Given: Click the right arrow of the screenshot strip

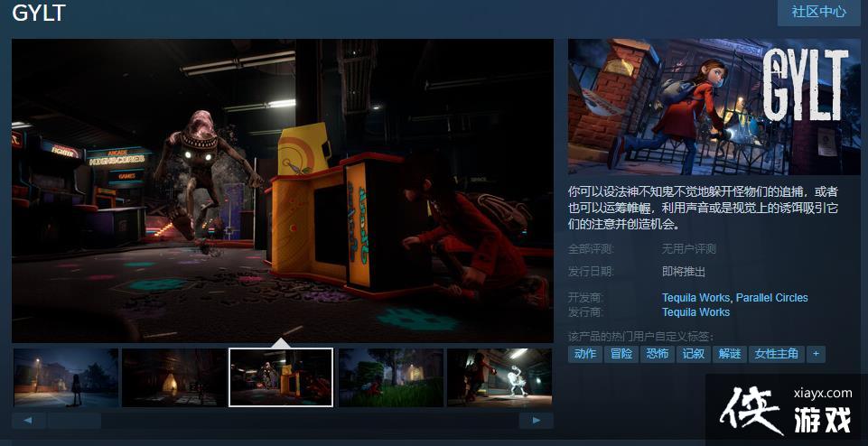Looking at the screenshot, I should click(536, 421).
